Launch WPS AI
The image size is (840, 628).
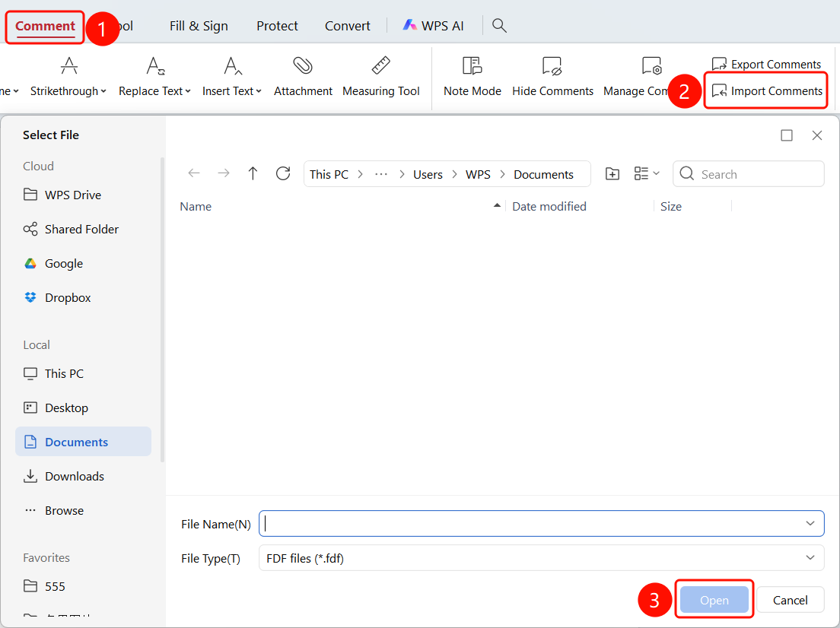click(x=434, y=26)
